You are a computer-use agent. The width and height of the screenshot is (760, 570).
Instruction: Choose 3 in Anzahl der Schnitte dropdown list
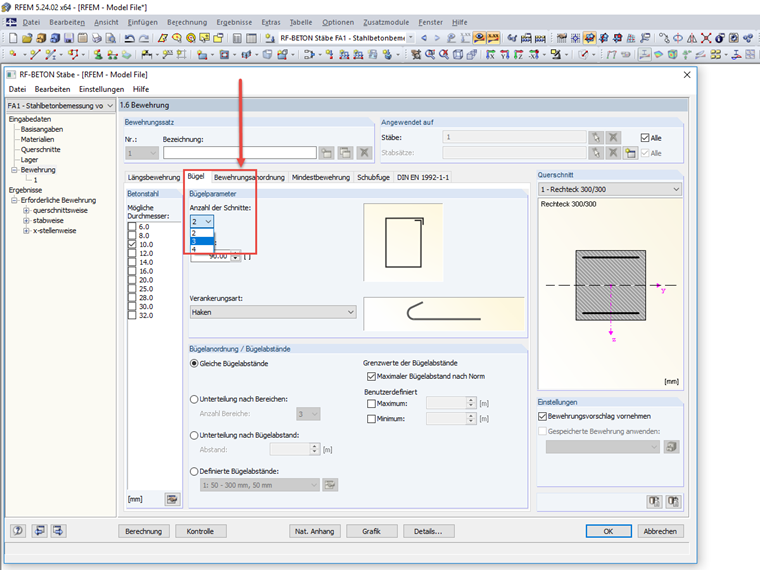click(x=202, y=241)
